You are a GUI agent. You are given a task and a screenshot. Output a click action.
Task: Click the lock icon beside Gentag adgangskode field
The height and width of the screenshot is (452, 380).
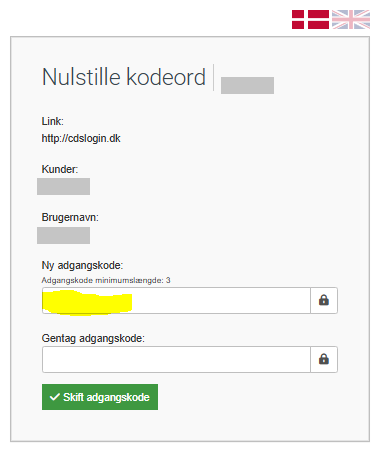324,359
